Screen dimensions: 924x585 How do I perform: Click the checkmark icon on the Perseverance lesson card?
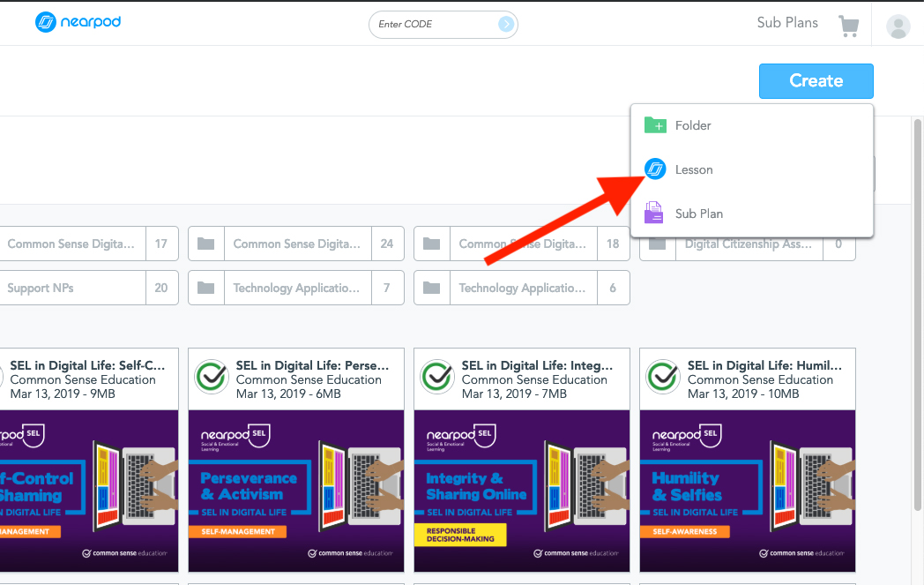tap(212, 376)
